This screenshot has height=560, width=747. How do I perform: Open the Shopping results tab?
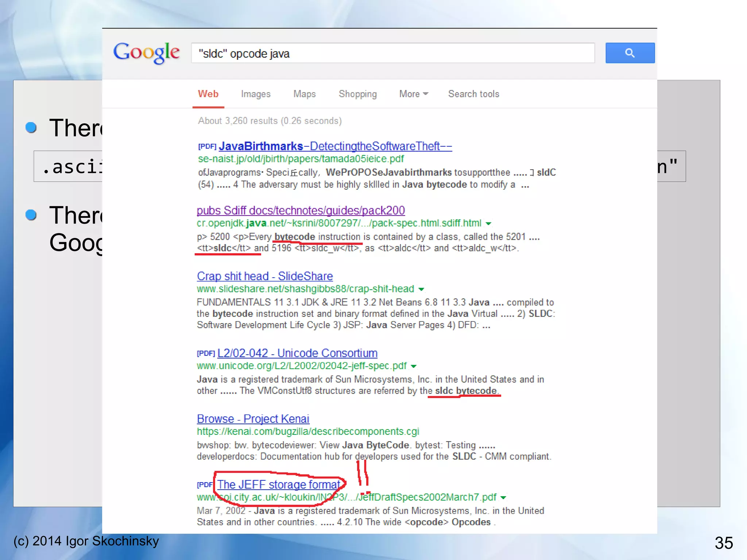[357, 94]
